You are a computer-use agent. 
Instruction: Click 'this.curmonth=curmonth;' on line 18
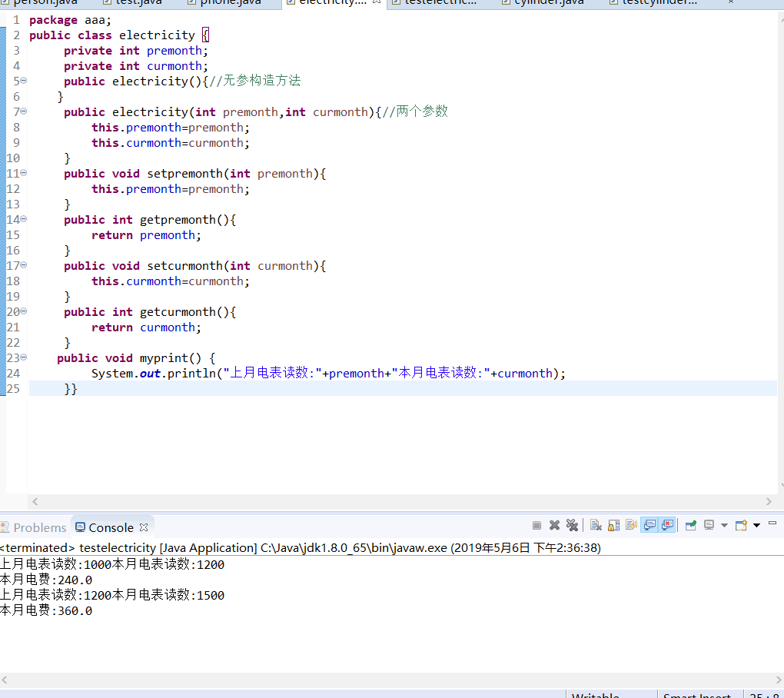(170, 281)
